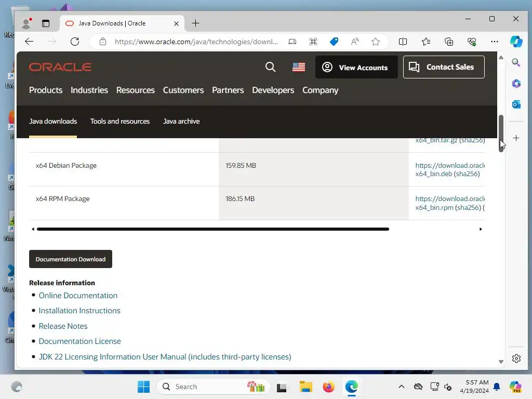
Task: Open Firefox from the taskbar
Action: coord(328,387)
